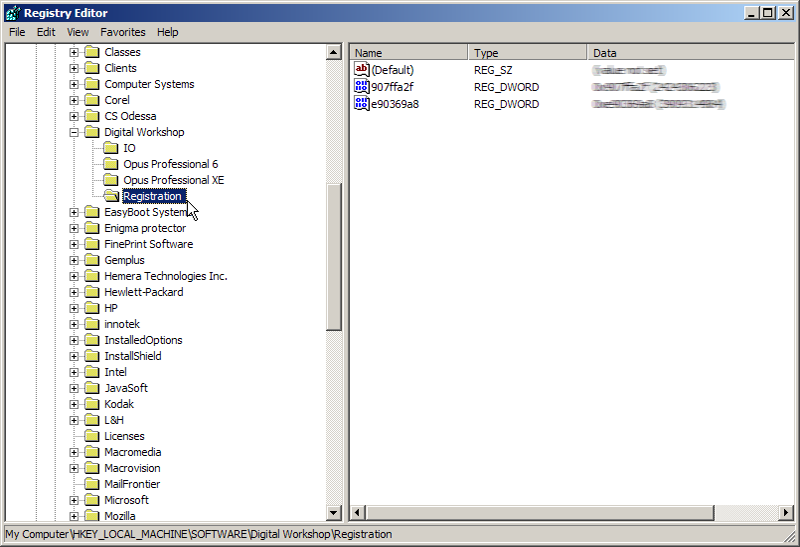Click the CS Odessa folder icon
Screen dimensions: 800x547
(x=92, y=116)
